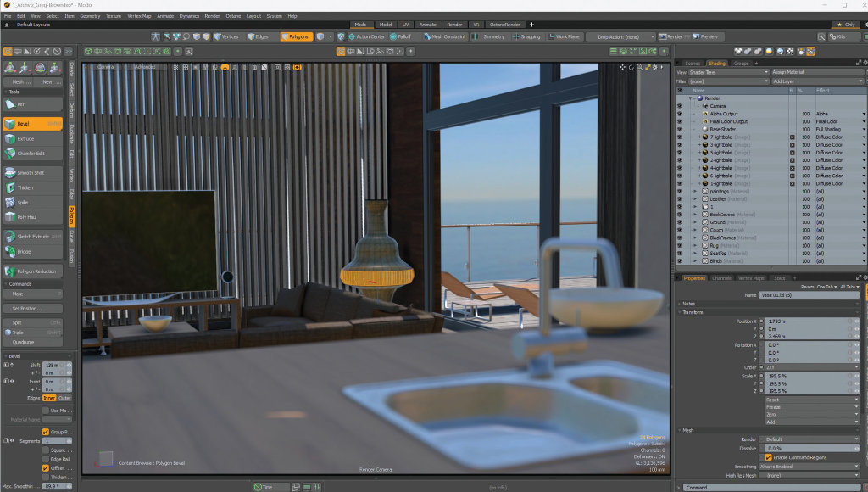
Task: Switch to the Scenes tab
Action: point(692,63)
